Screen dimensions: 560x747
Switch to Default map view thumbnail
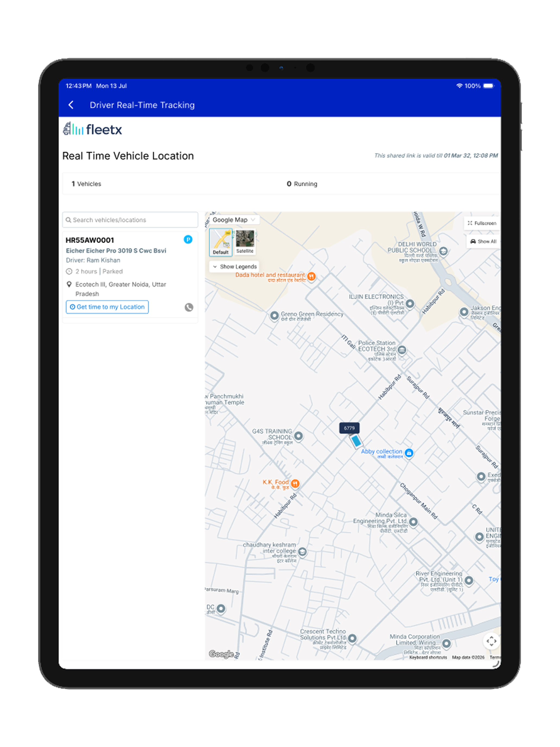[x=221, y=242]
